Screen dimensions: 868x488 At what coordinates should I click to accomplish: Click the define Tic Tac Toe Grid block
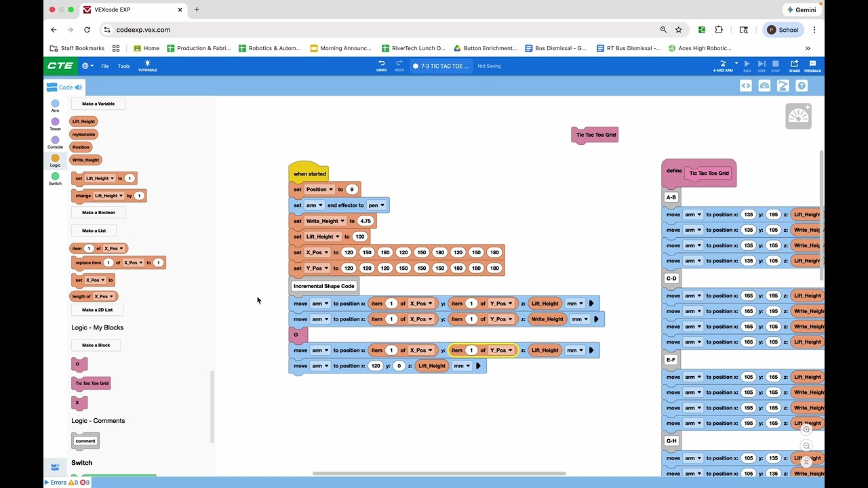pyautogui.click(x=698, y=173)
